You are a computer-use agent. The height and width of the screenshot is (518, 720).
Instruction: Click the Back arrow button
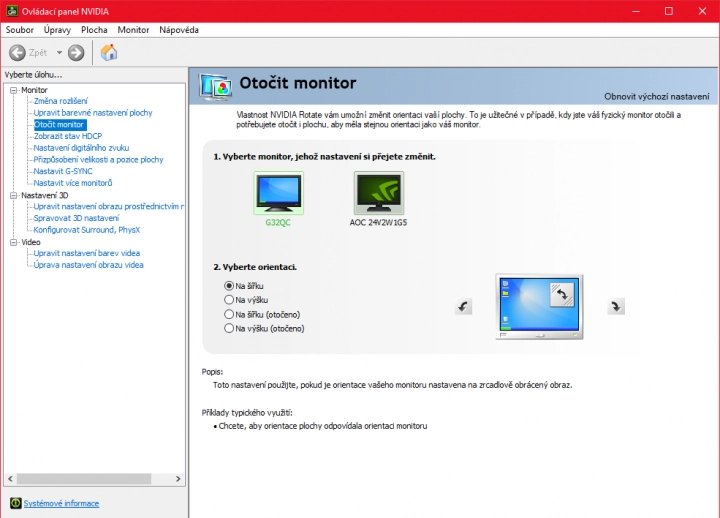tap(17, 52)
